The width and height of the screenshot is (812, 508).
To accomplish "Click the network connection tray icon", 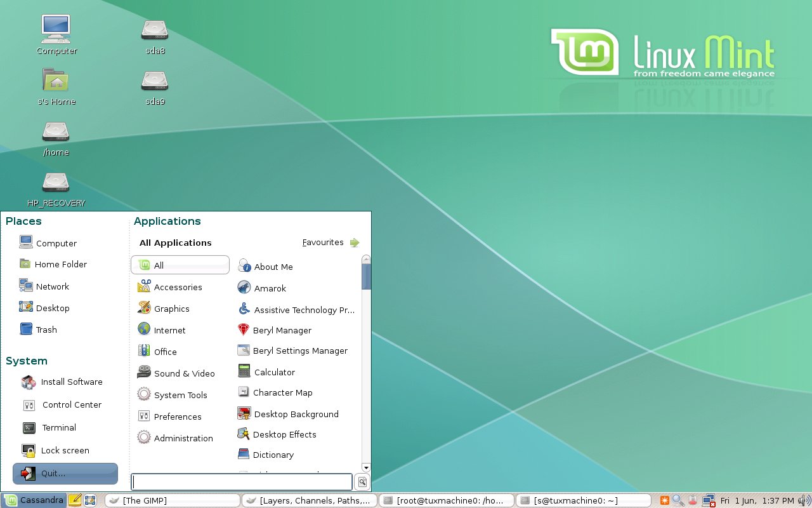I will (709, 500).
